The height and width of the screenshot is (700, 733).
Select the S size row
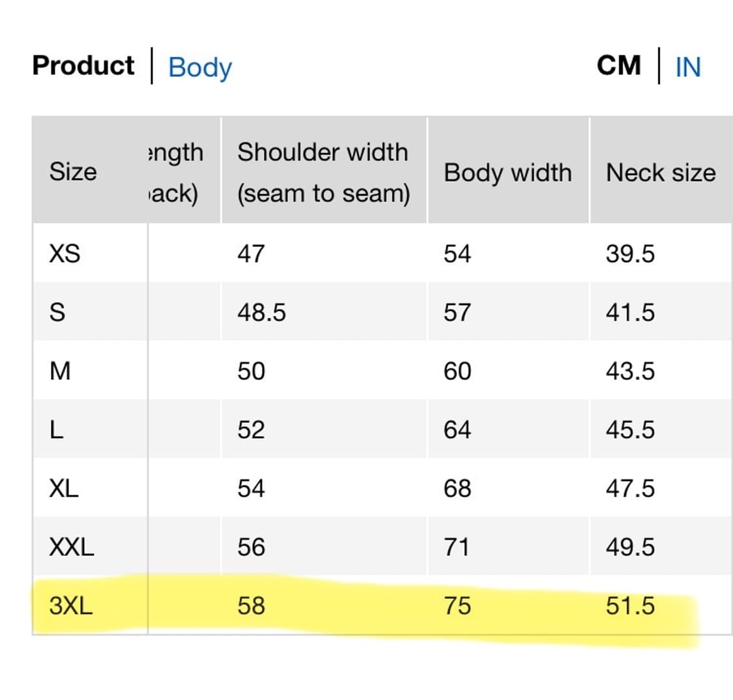[x=56, y=312]
